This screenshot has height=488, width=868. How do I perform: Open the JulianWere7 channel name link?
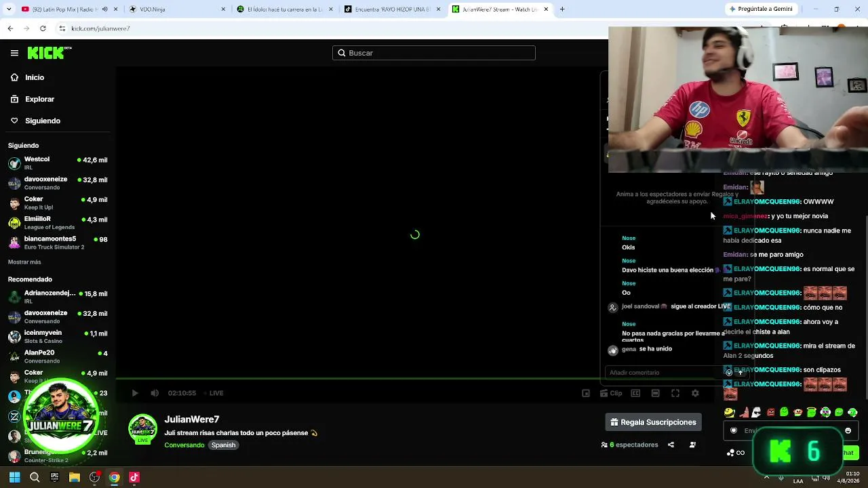(192, 420)
